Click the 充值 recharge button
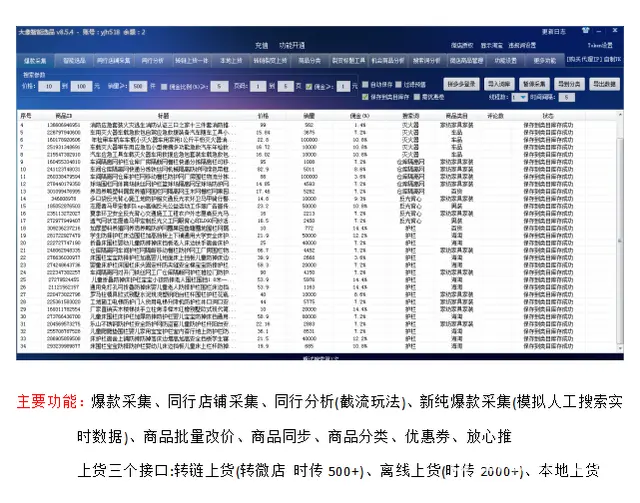The image size is (640, 503). pos(261,46)
